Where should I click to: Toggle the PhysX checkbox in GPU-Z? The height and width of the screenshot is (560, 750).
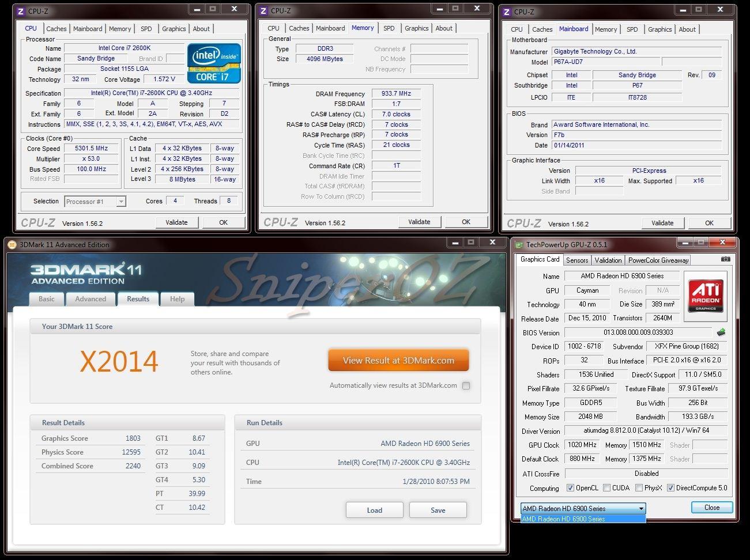point(639,488)
